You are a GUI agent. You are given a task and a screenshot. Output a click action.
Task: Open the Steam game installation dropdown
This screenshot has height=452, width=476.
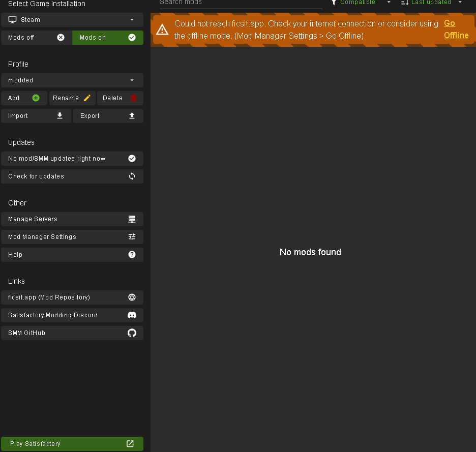(x=72, y=20)
